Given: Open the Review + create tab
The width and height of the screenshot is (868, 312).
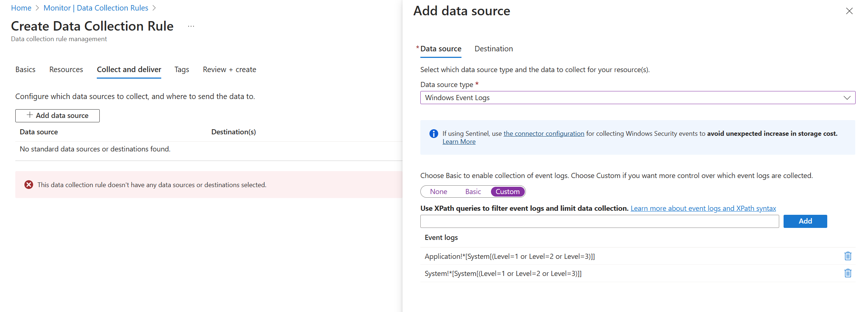Looking at the screenshot, I should pos(229,70).
